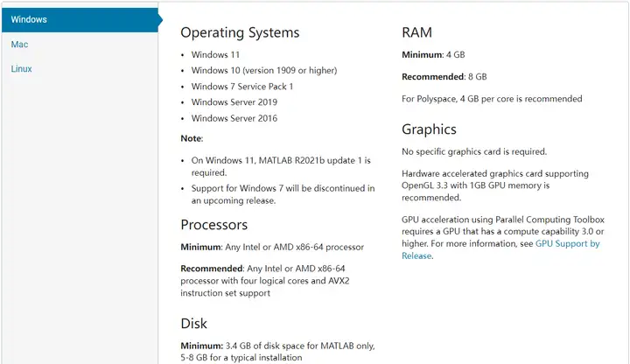Select the Windows tab in sidebar
The image size is (630, 364).
(80, 19)
